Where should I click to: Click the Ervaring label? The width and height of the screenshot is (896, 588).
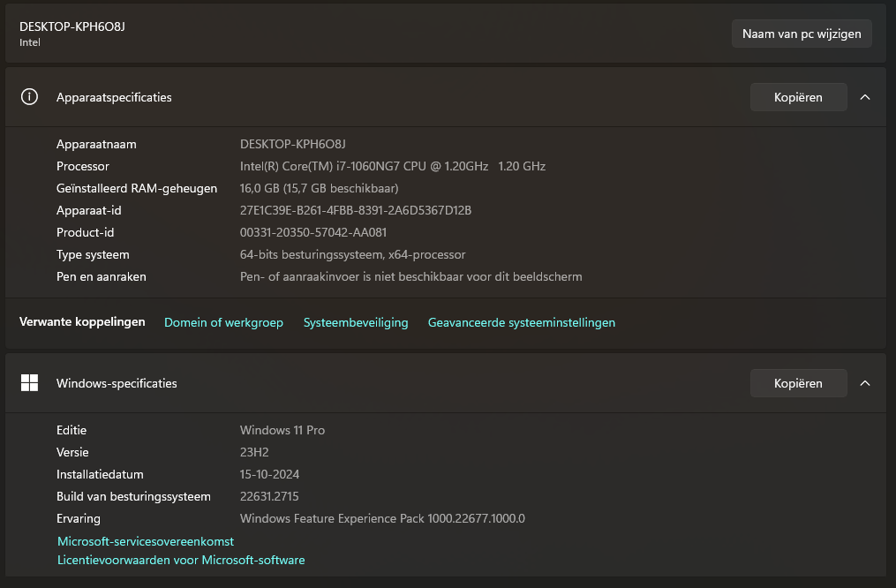pyautogui.click(x=79, y=519)
